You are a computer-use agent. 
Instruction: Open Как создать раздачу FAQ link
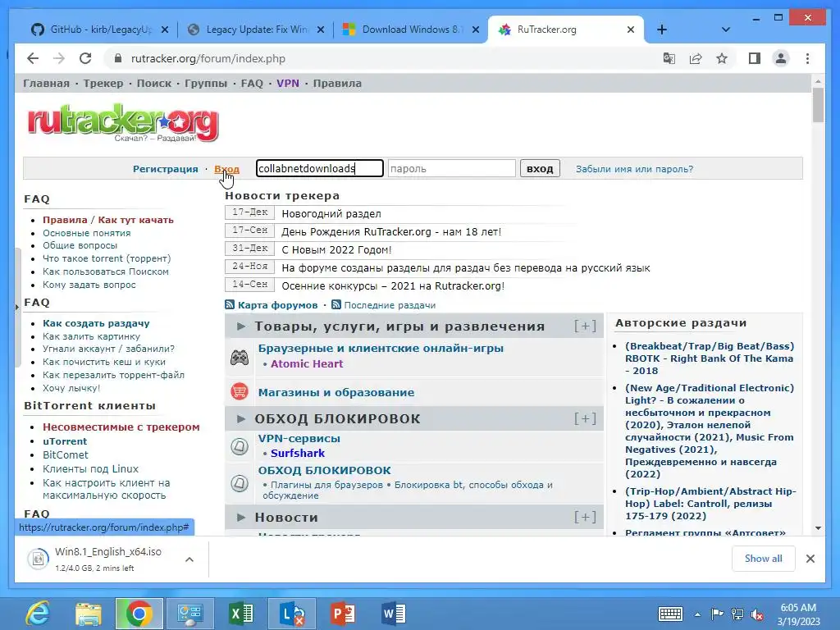96,323
